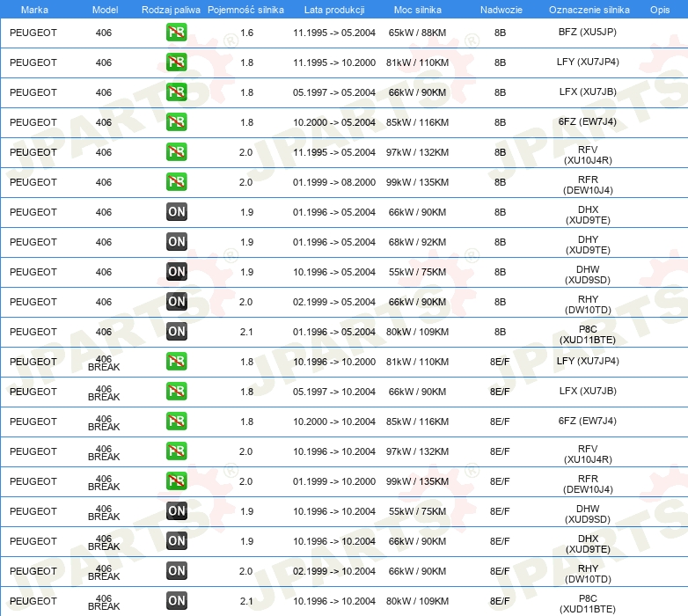Click the Lata produkcji column header
Screen dimensions: 688x616
click(x=334, y=10)
